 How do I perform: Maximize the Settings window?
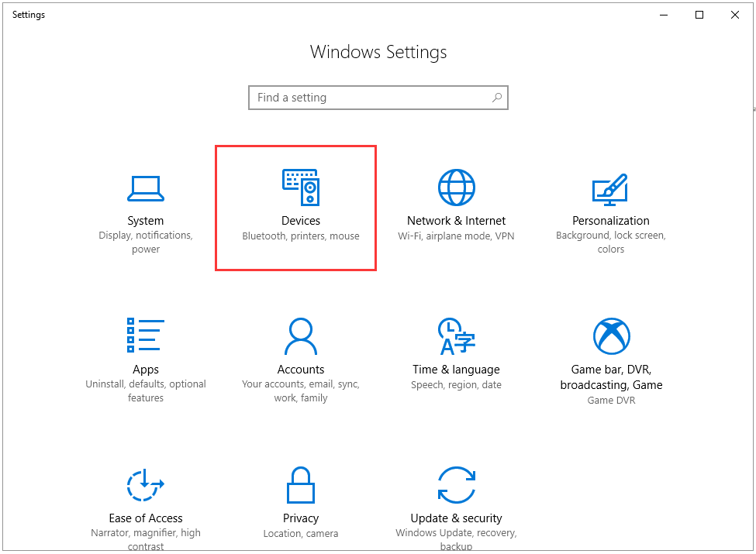click(699, 15)
